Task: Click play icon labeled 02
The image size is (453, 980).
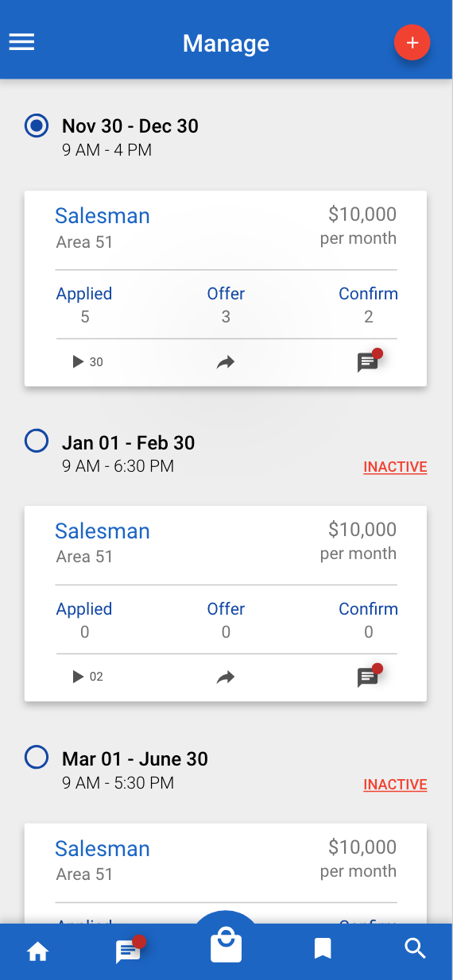Action: click(87, 677)
